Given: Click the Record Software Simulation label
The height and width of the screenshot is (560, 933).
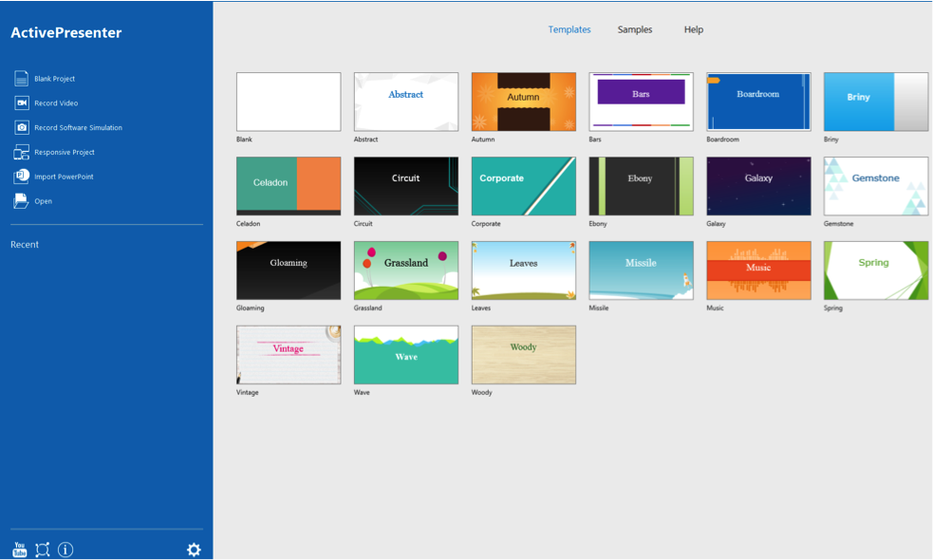Looking at the screenshot, I should [78, 128].
